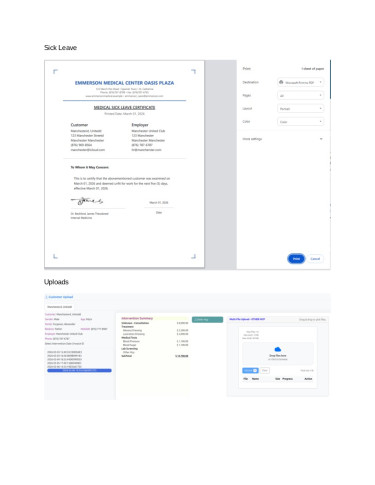
Task: Click the teal button beside Intervention Summary
Action: click(207, 320)
